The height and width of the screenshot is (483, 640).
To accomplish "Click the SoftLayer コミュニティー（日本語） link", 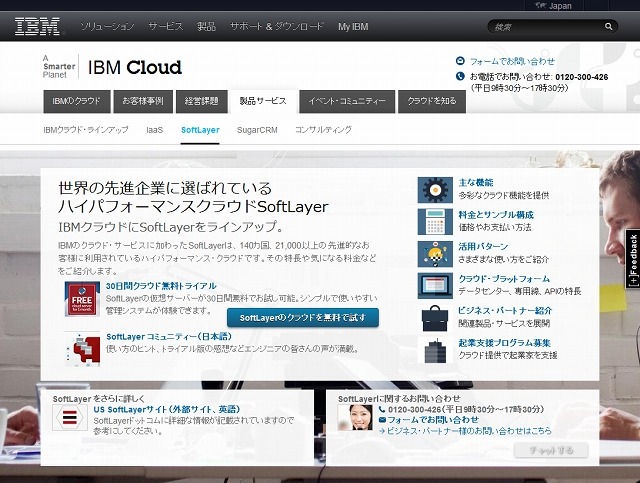I will (x=169, y=337).
